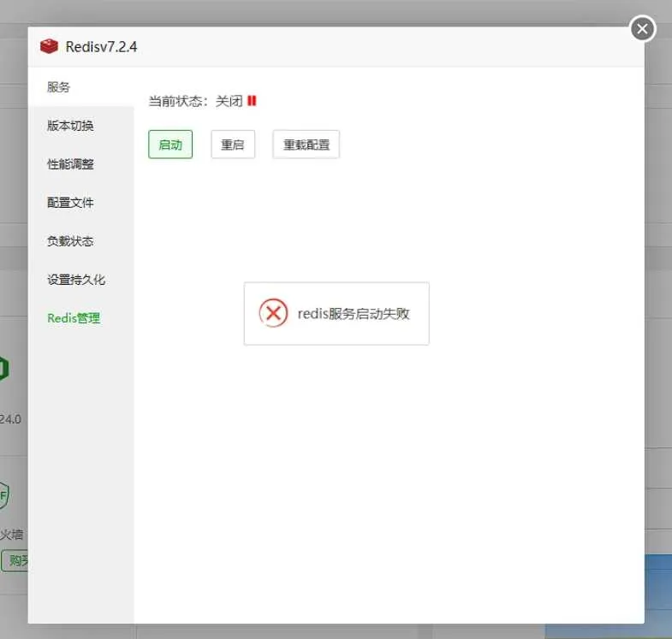Image resolution: width=672 pixels, height=639 pixels.
Task: Open the 性能调整 tab
Action: tap(81, 164)
